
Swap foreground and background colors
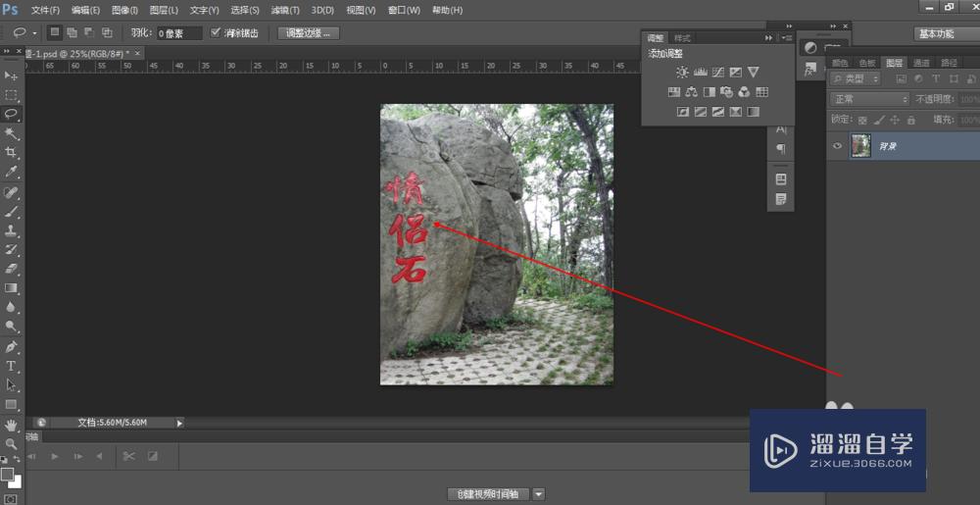[18, 459]
